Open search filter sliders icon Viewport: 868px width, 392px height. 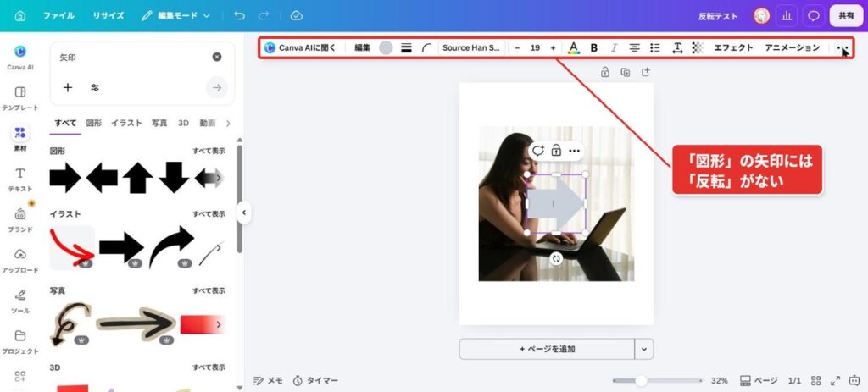pos(95,87)
